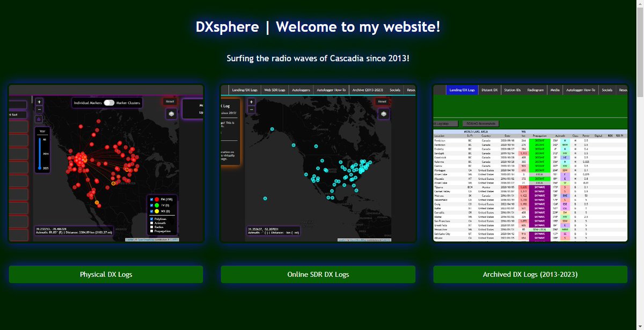The height and width of the screenshot is (330, 644).
Task: Click the Archived DX Logs (2013-2023) button
Action: pos(530,274)
